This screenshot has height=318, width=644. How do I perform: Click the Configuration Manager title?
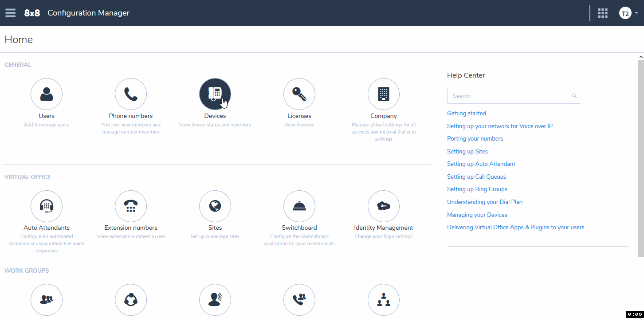coord(89,13)
